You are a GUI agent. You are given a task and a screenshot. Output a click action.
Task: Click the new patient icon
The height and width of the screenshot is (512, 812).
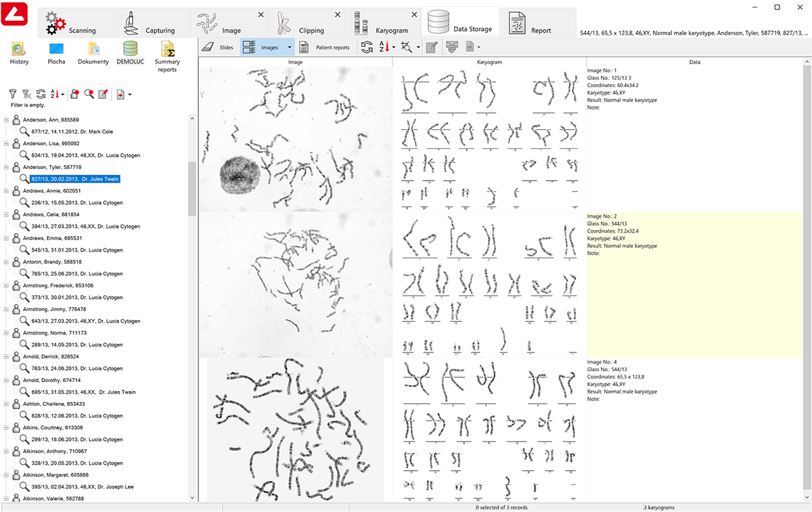[x=76, y=95]
